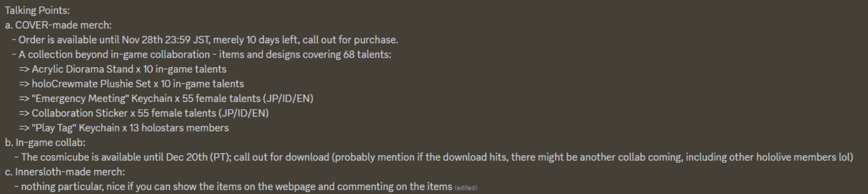Click the 'Play Tag' Keychain line
868x194 pixels.
point(124,127)
